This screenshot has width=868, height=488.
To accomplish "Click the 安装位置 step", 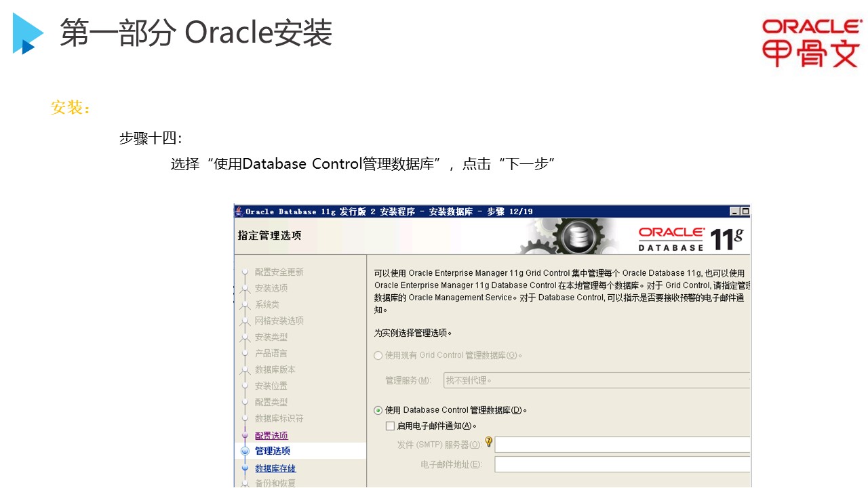I will (271, 386).
